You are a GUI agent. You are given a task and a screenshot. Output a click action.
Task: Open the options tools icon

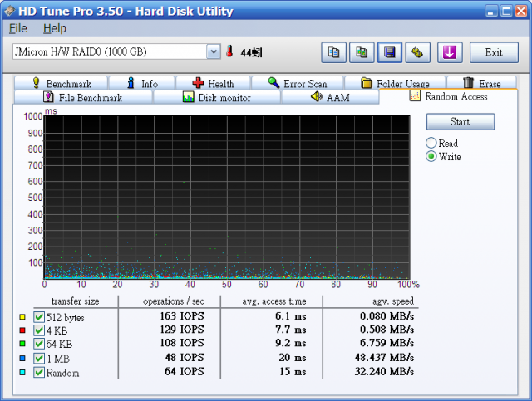pyautogui.click(x=417, y=52)
